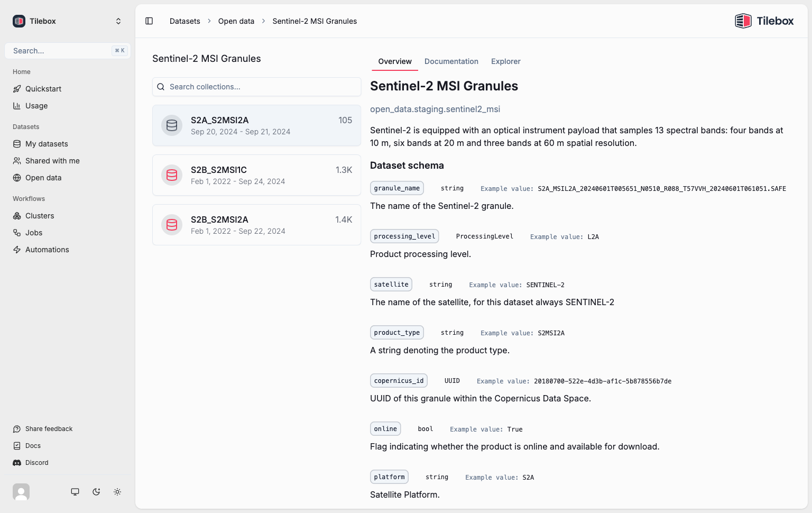Viewport: 812px width, 513px height.
Task: Open Open data page
Action: tap(43, 178)
